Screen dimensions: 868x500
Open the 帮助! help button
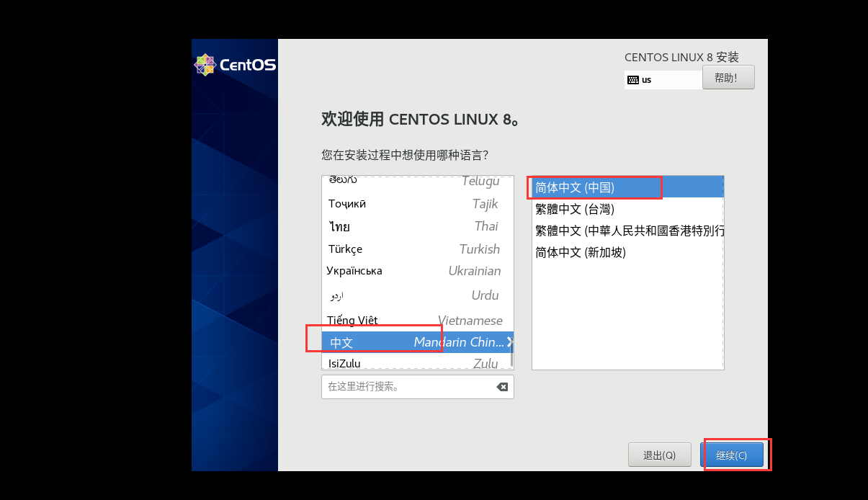(728, 78)
